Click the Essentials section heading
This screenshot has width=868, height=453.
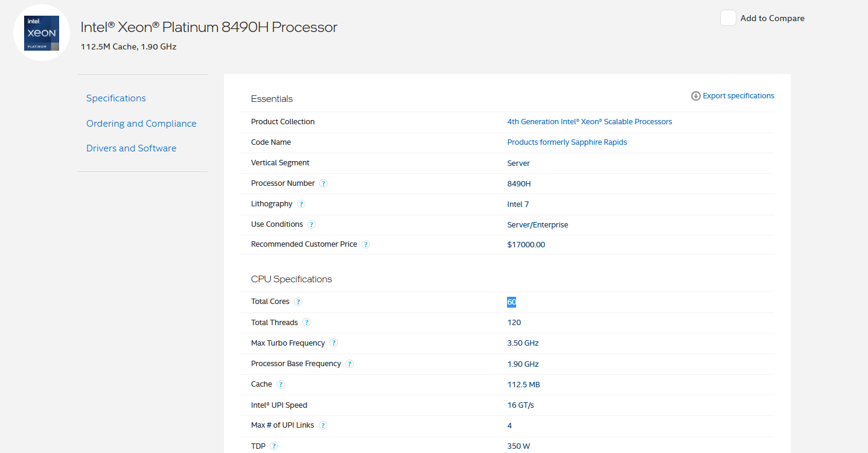click(x=272, y=99)
